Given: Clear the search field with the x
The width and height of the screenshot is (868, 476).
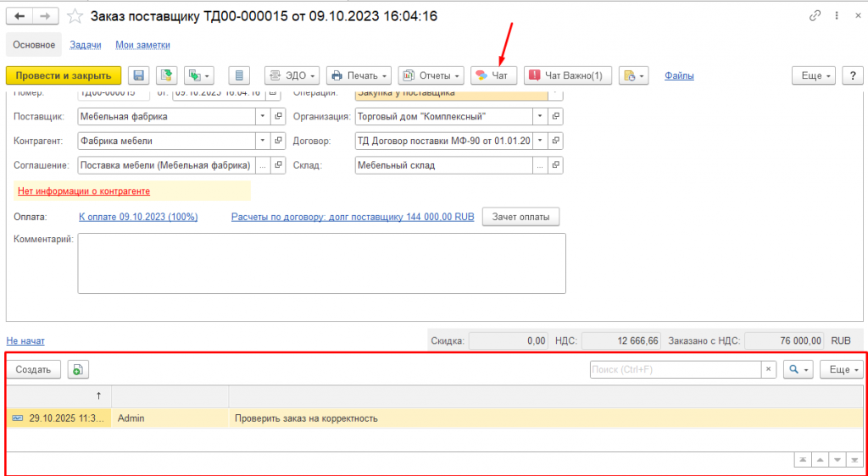Looking at the screenshot, I should (x=768, y=370).
